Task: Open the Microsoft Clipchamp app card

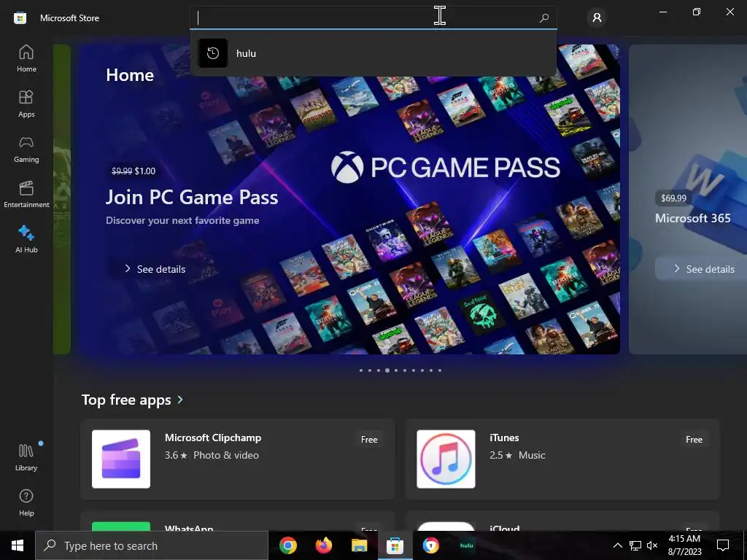Action: [238, 459]
